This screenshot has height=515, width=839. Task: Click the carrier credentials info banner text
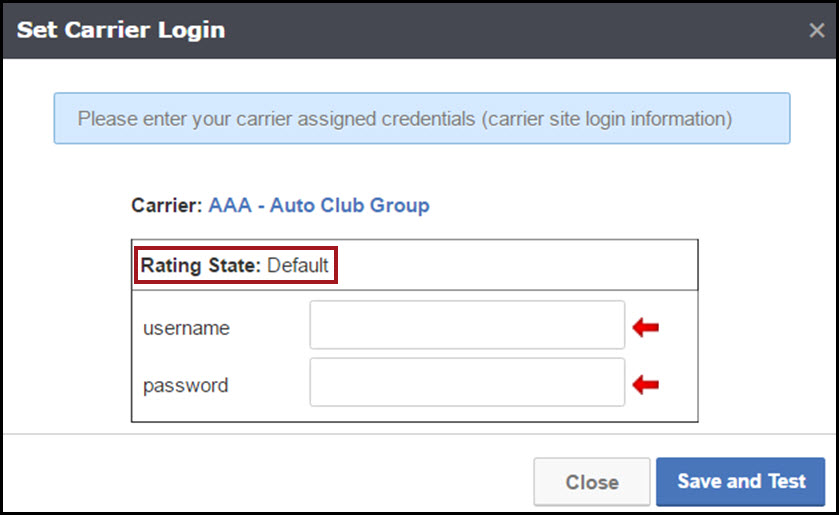tap(405, 118)
